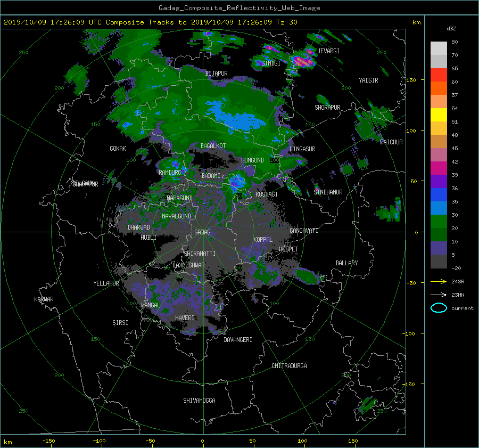The image size is (479, 448).
Task: Click the LAXMESHWAR city label
Action: tap(188, 265)
